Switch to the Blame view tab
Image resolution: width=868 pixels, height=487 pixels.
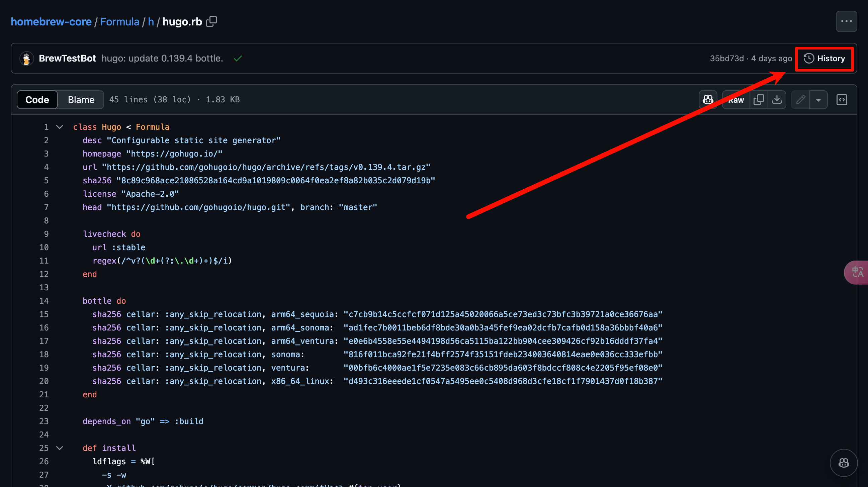coord(81,99)
